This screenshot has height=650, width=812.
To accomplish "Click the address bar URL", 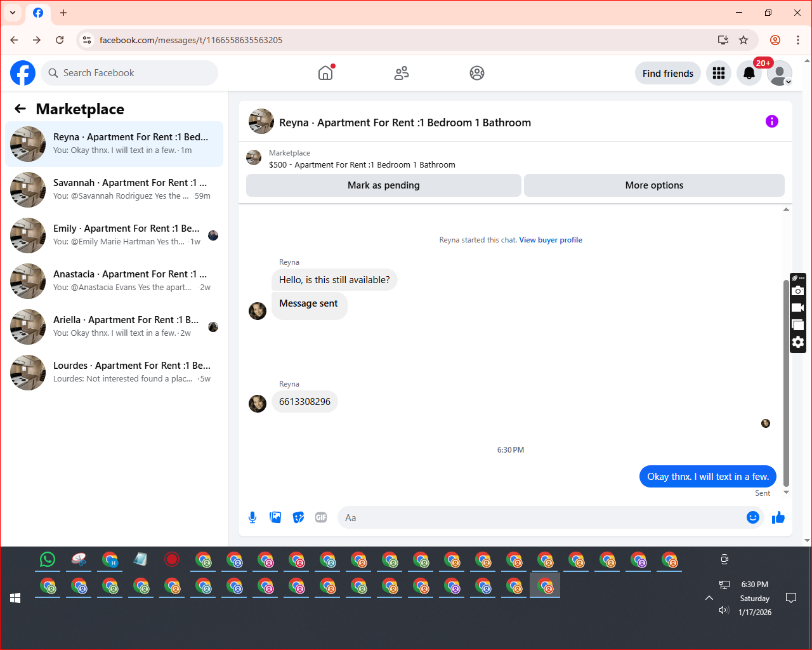I will coord(191,40).
